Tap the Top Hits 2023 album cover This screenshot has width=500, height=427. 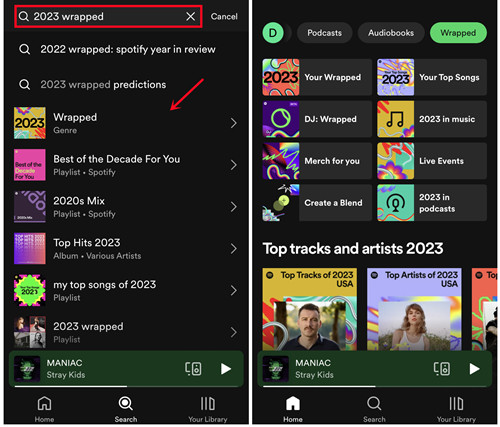click(x=30, y=248)
